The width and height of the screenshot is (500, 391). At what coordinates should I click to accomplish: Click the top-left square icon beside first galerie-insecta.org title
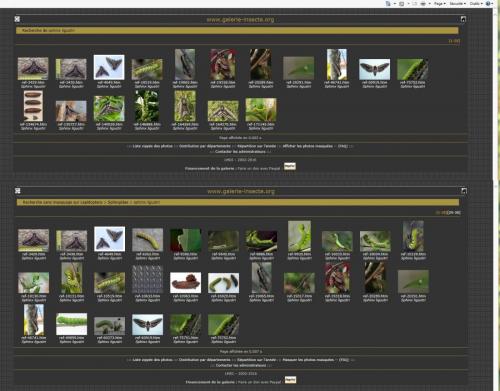tap(17, 19)
